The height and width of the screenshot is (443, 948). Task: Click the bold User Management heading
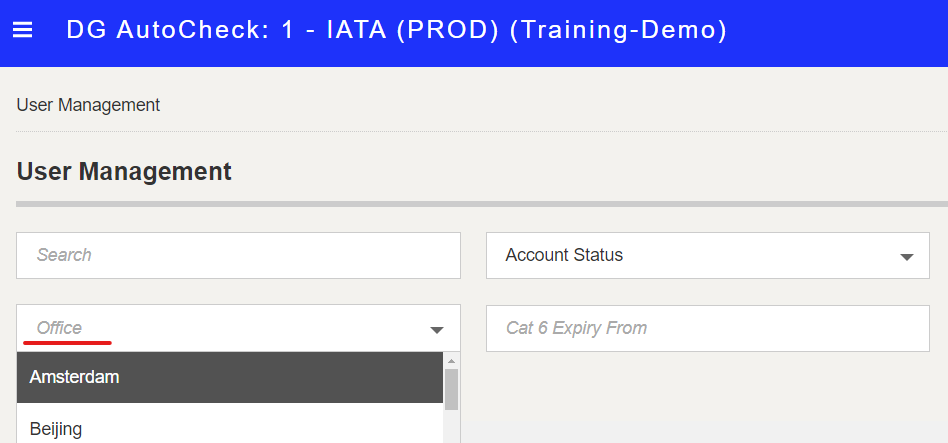pos(124,172)
